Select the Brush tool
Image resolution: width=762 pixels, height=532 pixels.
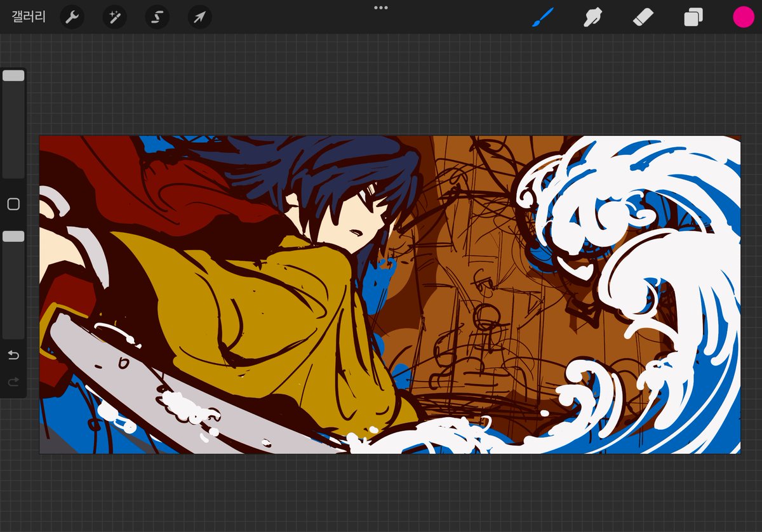pyautogui.click(x=543, y=17)
